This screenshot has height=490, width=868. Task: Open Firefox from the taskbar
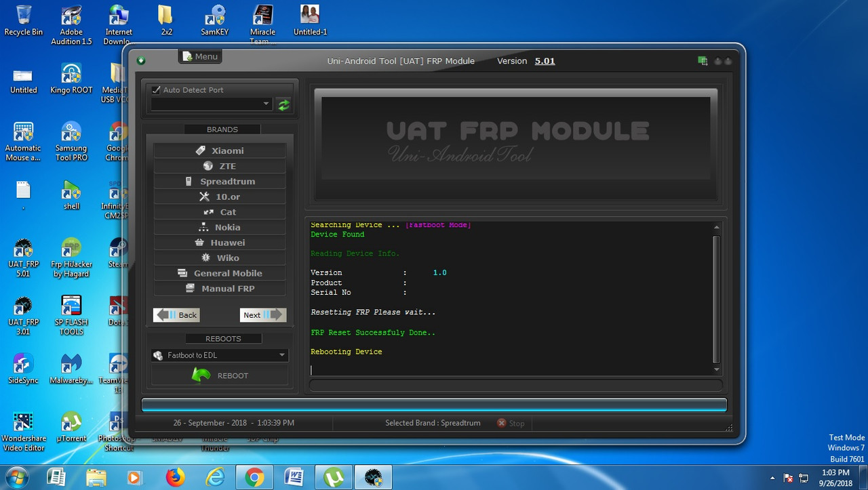[174, 478]
